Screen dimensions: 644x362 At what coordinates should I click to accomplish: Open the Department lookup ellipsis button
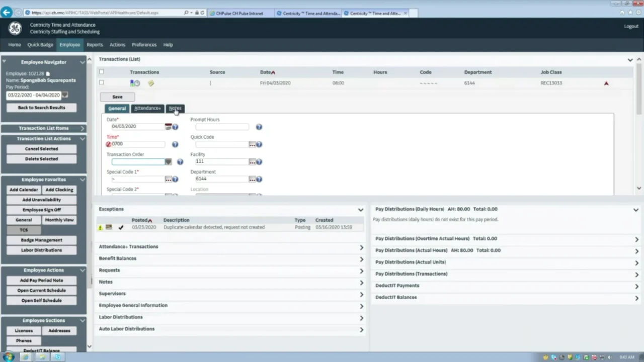click(x=253, y=179)
